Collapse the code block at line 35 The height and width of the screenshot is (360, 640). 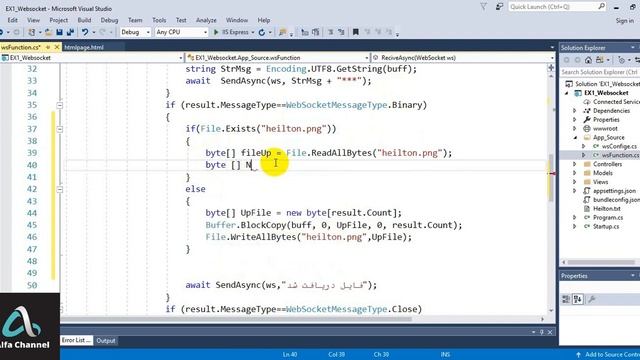point(60,105)
